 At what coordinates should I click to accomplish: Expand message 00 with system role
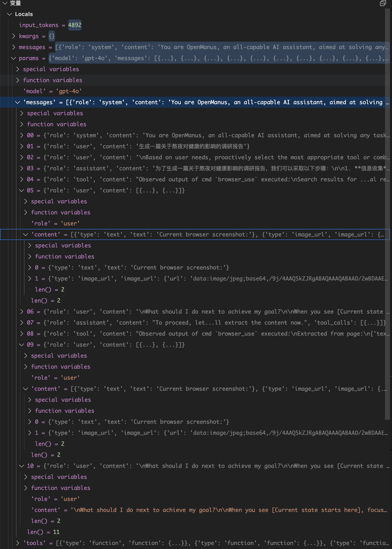[x=22, y=136]
